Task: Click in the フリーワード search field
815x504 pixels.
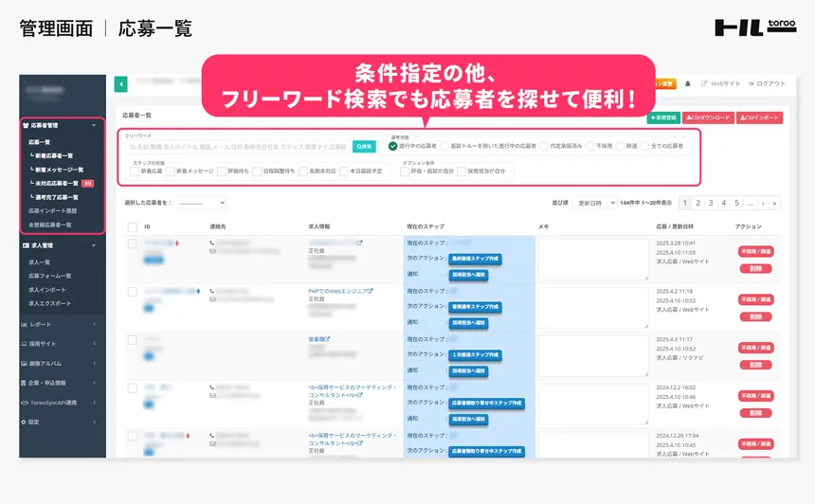Action: pos(238,147)
